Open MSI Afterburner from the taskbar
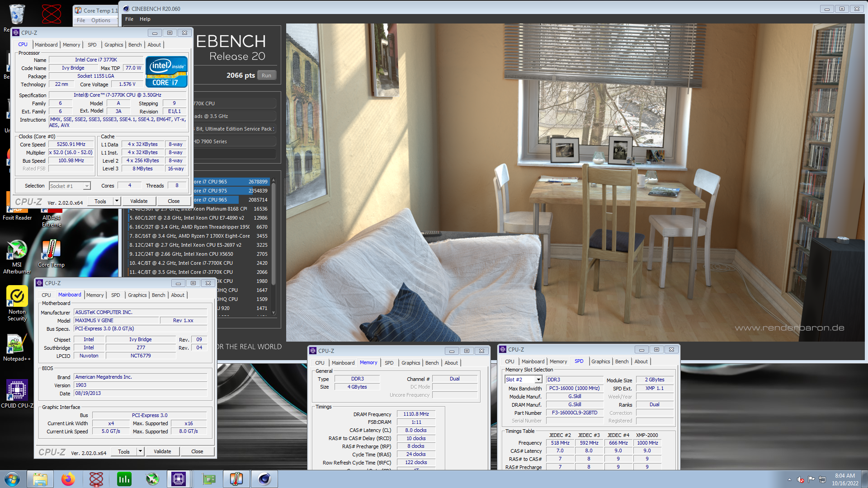 152,479
